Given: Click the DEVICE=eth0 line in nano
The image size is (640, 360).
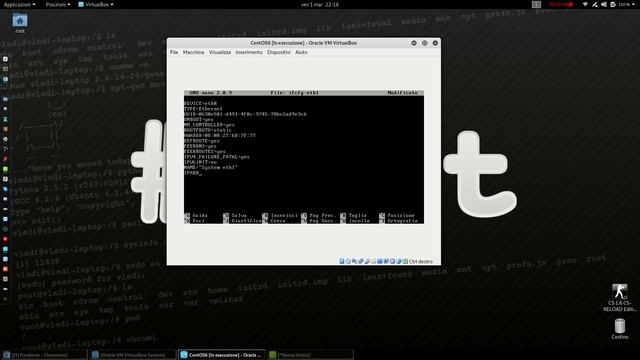Looking at the screenshot, I should click(x=200, y=103).
